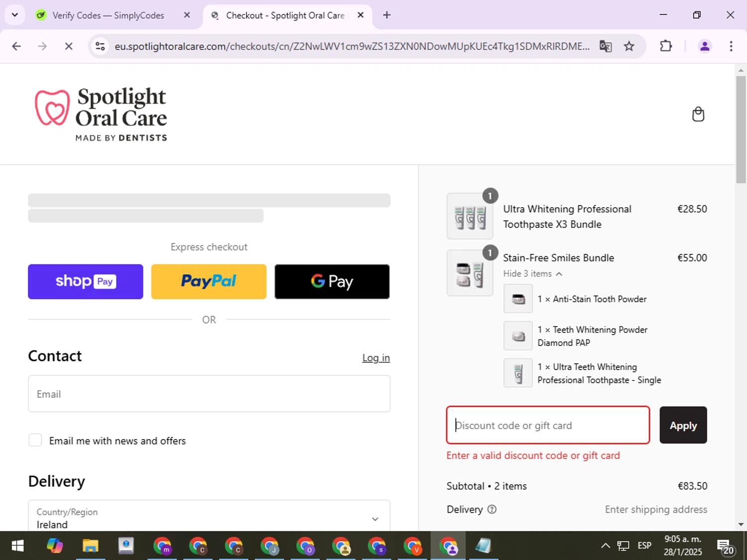Pay with PayPal express checkout
The image size is (747, 560).
click(x=209, y=281)
